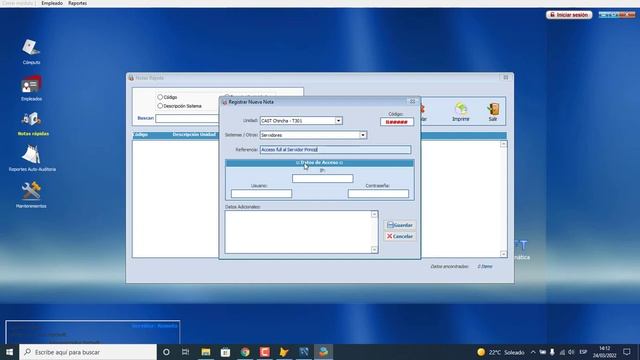This screenshot has height=360, width=640.
Task: Click the IP input field
Action: pos(322,178)
